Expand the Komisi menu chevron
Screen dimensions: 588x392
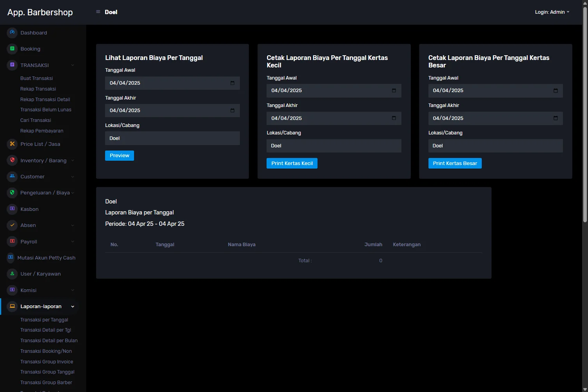click(73, 290)
